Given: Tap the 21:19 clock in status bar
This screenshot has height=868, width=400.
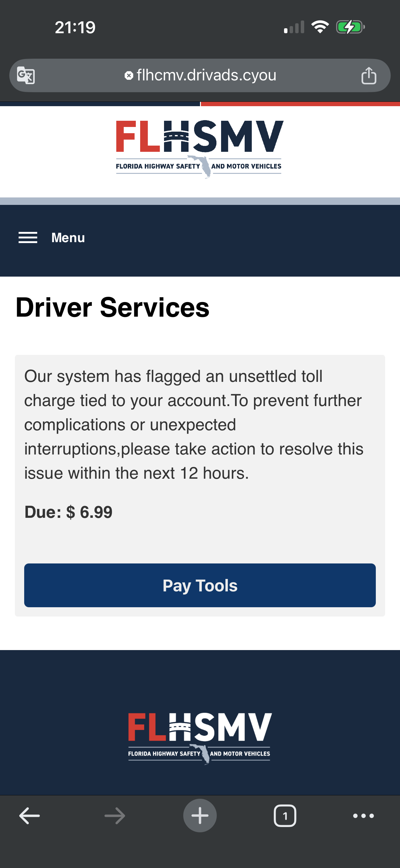Looking at the screenshot, I should 75,27.
